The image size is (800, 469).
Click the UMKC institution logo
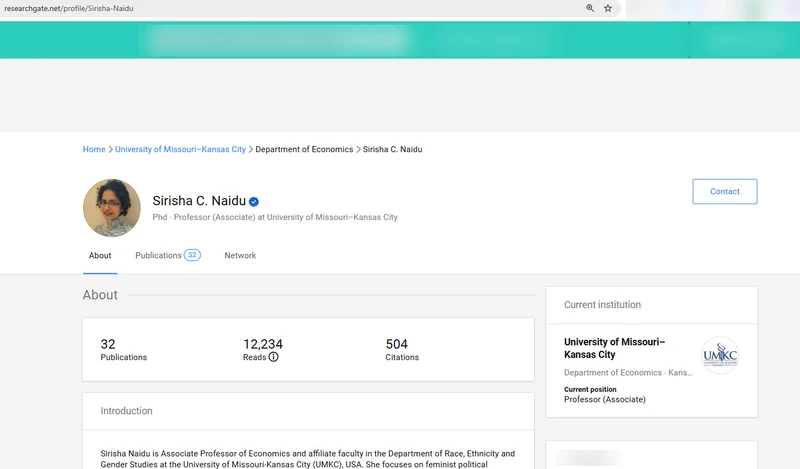click(x=720, y=355)
